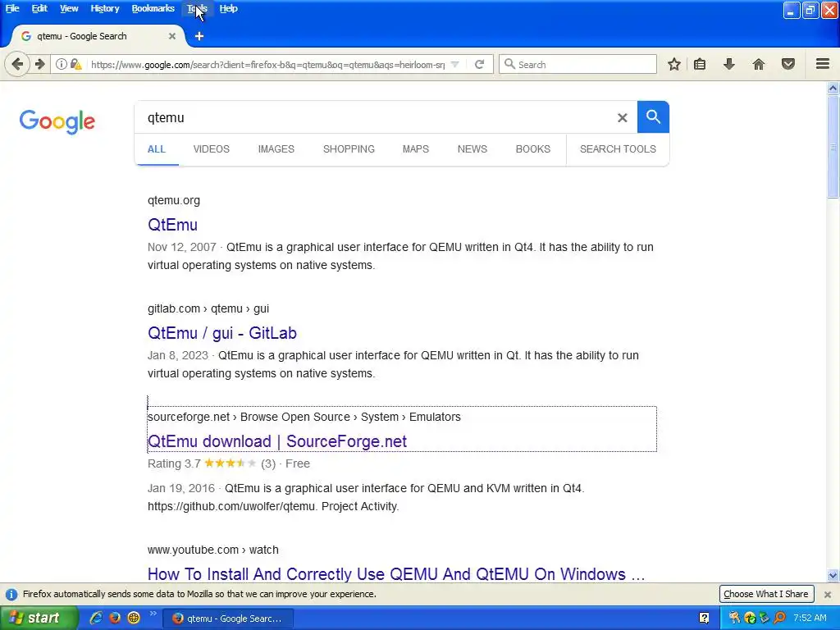Reload the current page
Viewport: 840px width, 630px height.
point(479,64)
